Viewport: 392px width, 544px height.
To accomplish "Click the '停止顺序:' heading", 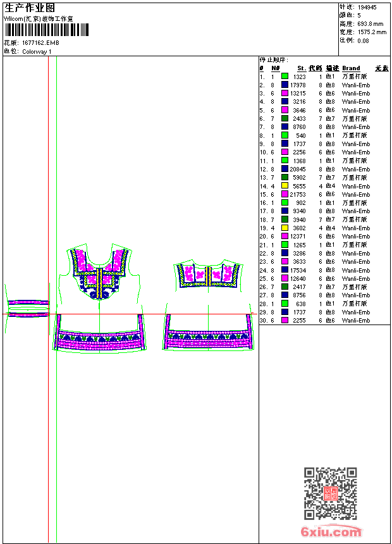I will point(274,60).
